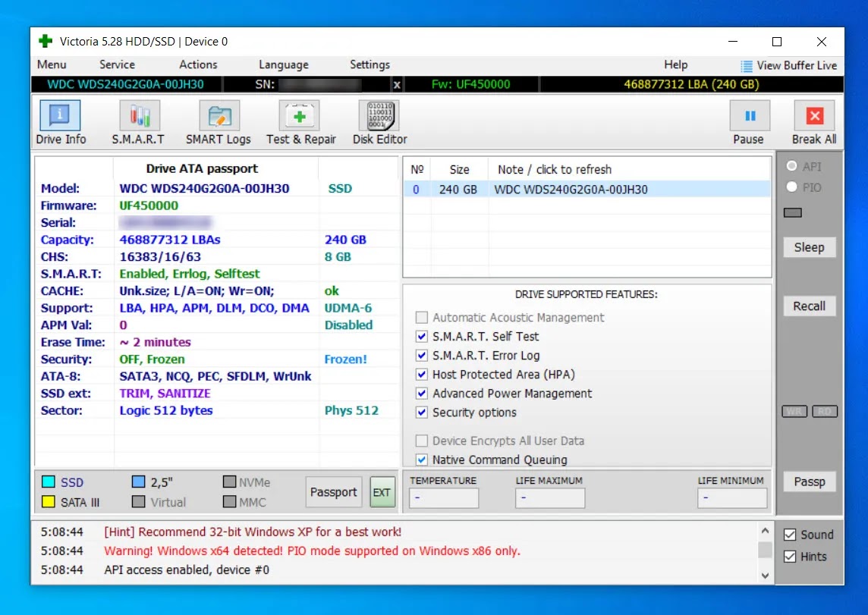Click the green EXT button
The height and width of the screenshot is (615, 868).
(x=382, y=491)
